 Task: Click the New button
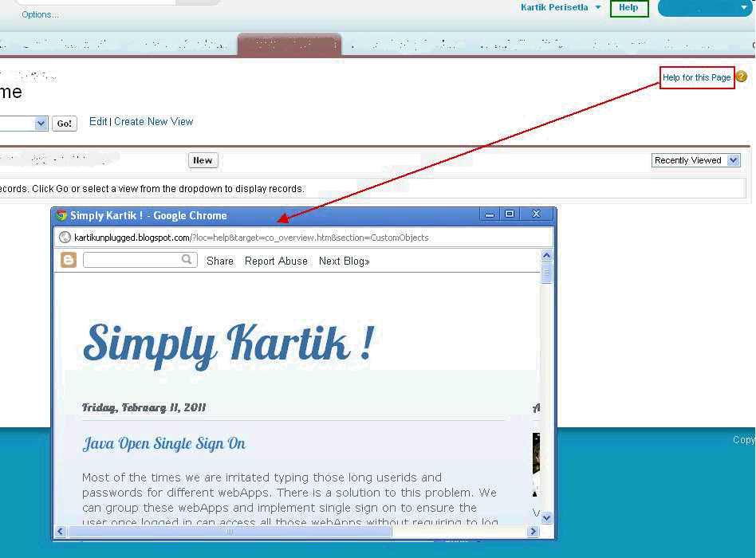pyautogui.click(x=203, y=160)
